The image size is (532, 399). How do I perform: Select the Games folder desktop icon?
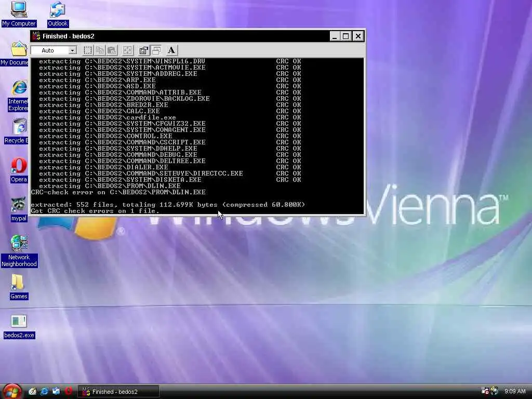click(19, 287)
